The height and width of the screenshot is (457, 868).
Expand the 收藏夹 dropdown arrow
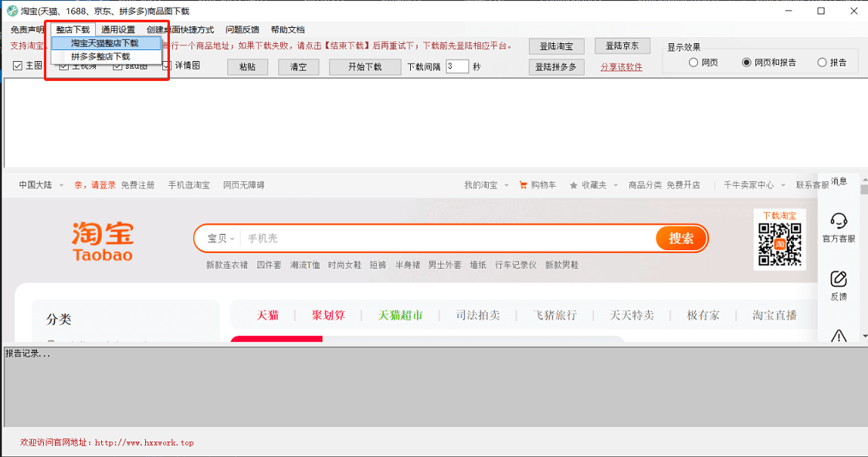(x=615, y=185)
